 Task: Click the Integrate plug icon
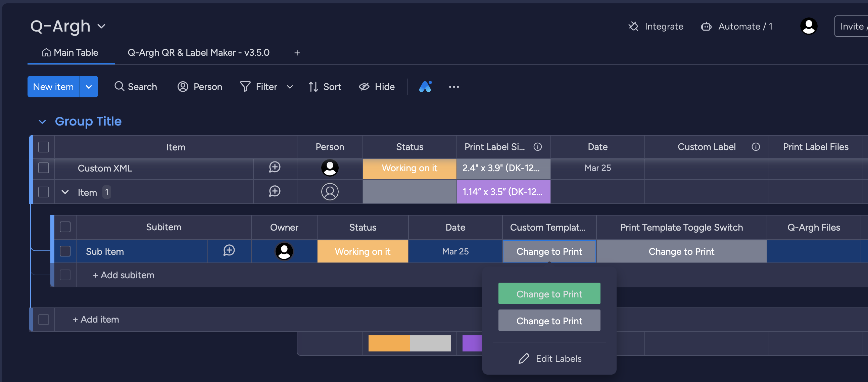pos(633,26)
